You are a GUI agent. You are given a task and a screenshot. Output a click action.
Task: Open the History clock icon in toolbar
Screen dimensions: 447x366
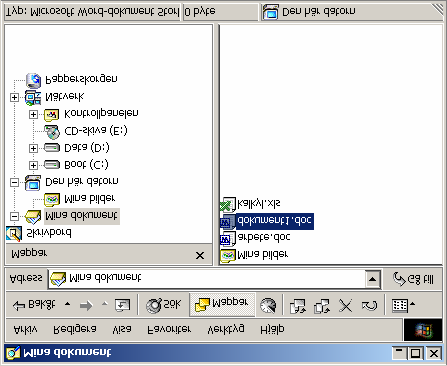coord(268,305)
